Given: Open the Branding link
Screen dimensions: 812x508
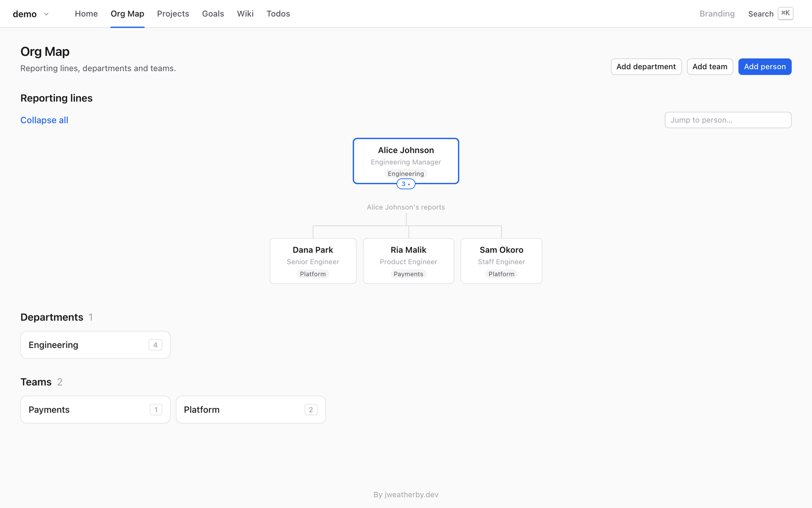Looking at the screenshot, I should point(717,14).
